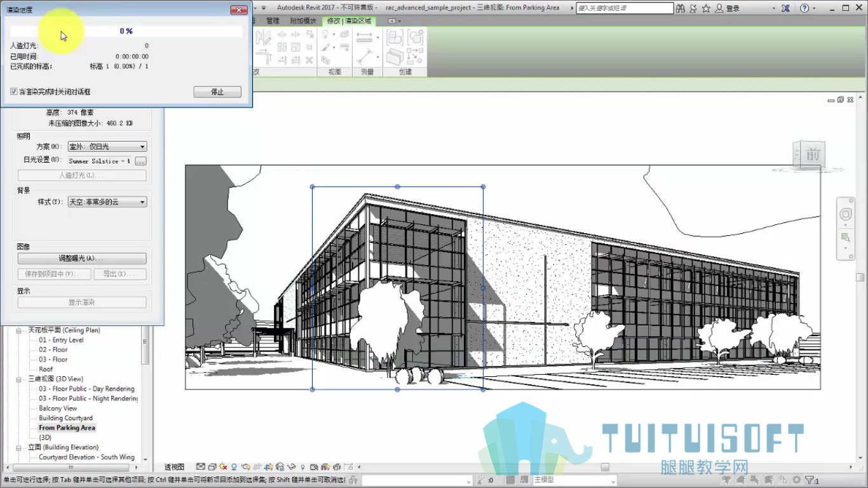Click the keyword search input field
This screenshot has height=488, width=868.
[x=625, y=8]
